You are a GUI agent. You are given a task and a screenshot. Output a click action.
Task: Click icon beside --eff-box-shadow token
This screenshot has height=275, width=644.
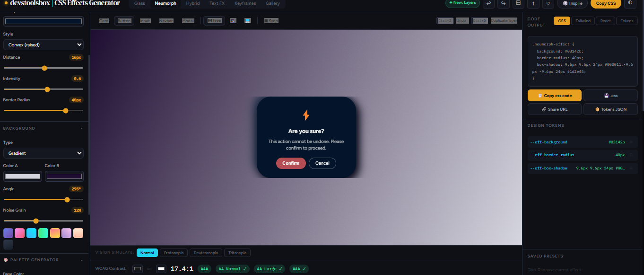point(631,168)
